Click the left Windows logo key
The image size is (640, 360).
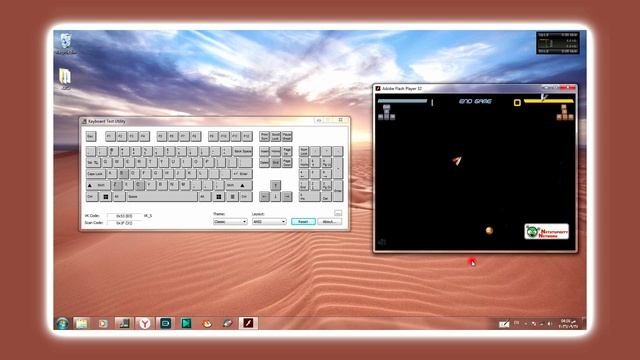(106, 197)
